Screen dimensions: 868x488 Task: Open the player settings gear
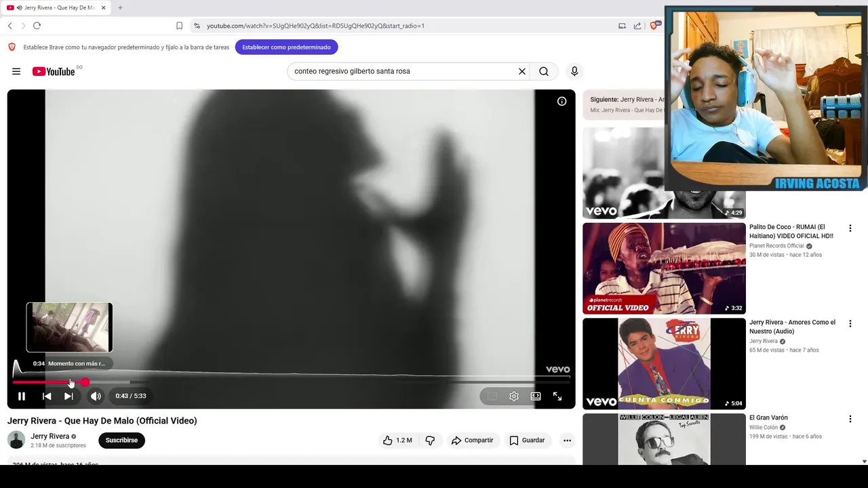(514, 396)
